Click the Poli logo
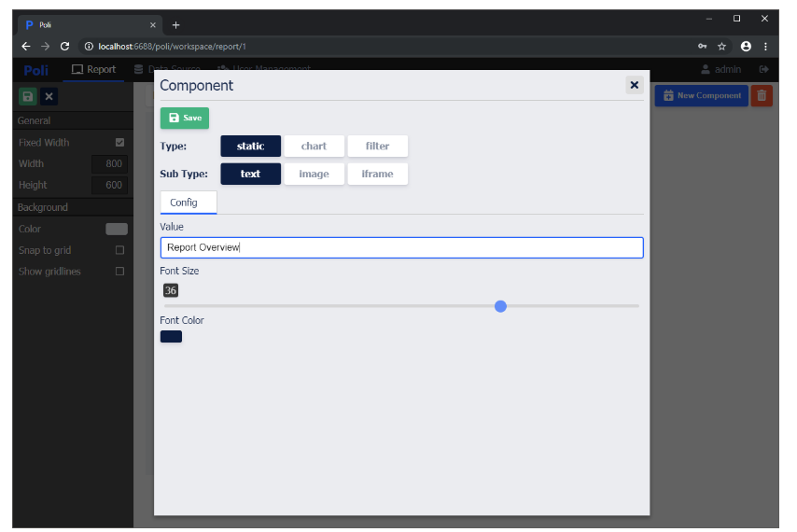Screen dimensions: 797x532 pos(36,70)
